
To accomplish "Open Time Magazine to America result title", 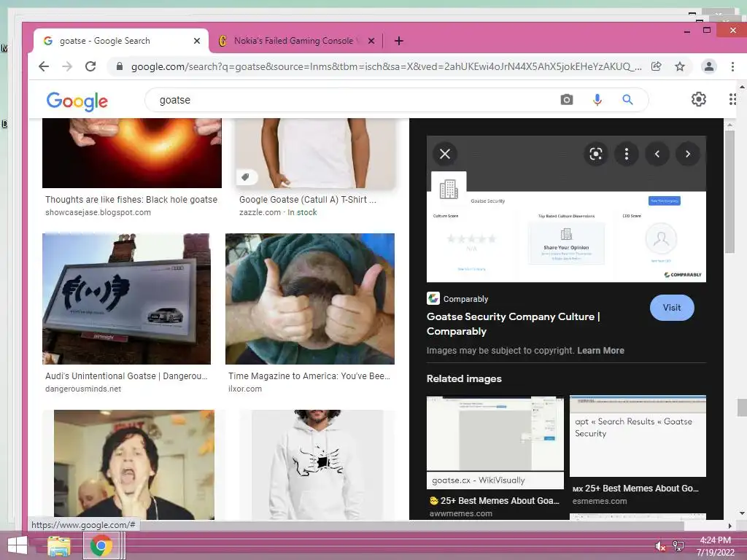I will tap(309, 376).
